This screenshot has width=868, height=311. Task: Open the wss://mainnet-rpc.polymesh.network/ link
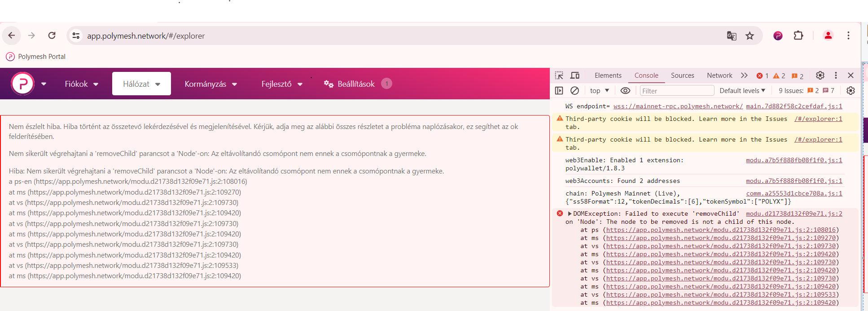point(678,107)
